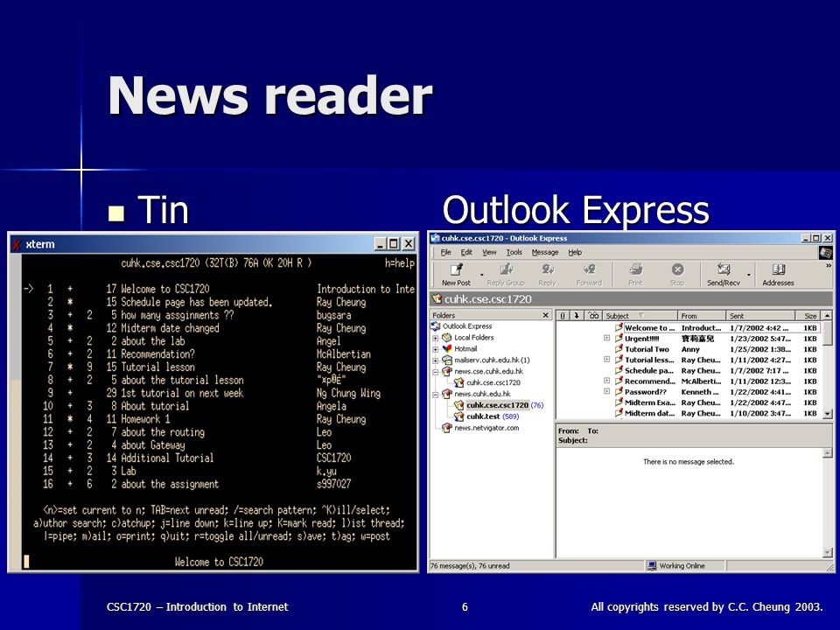This screenshot has height=630, width=840.
Task: Click the Outlook Express title bar icon
Action: click(436, 238)
